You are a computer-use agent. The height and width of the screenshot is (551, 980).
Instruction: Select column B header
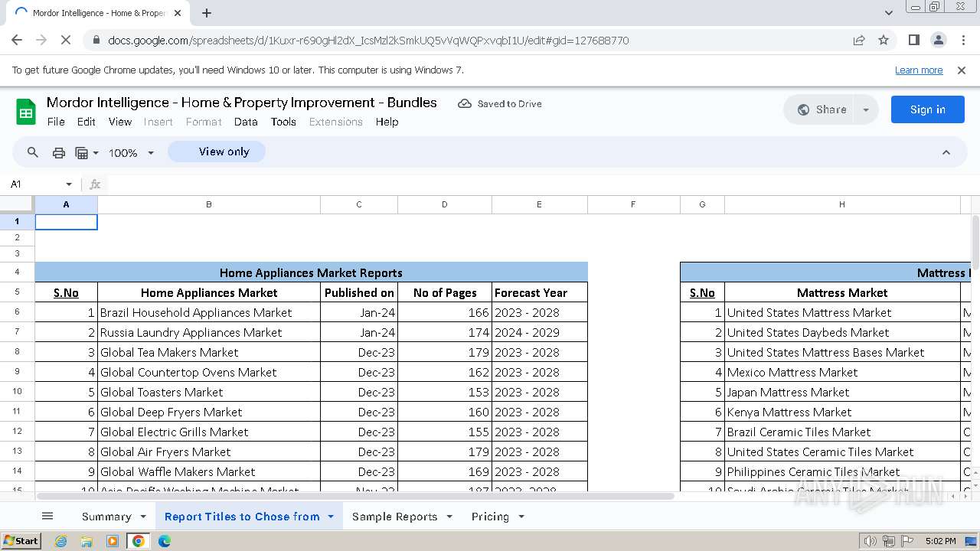[209, 204]
